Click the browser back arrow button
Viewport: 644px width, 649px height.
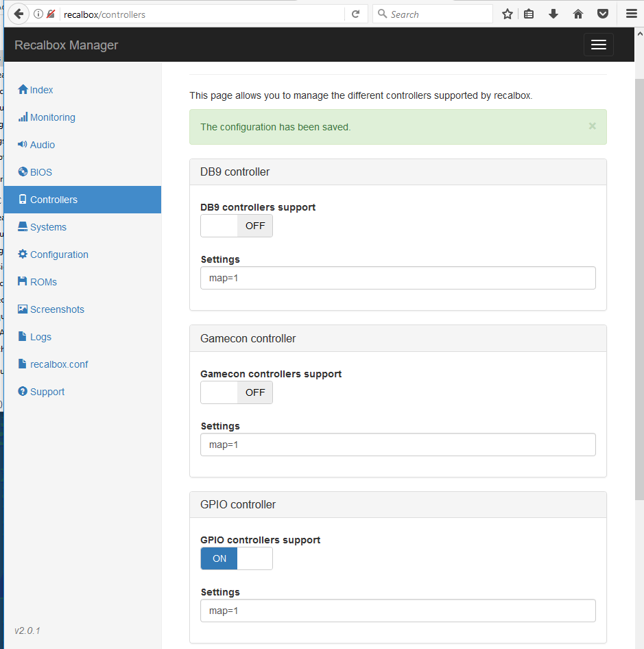(x=19, y=14)
